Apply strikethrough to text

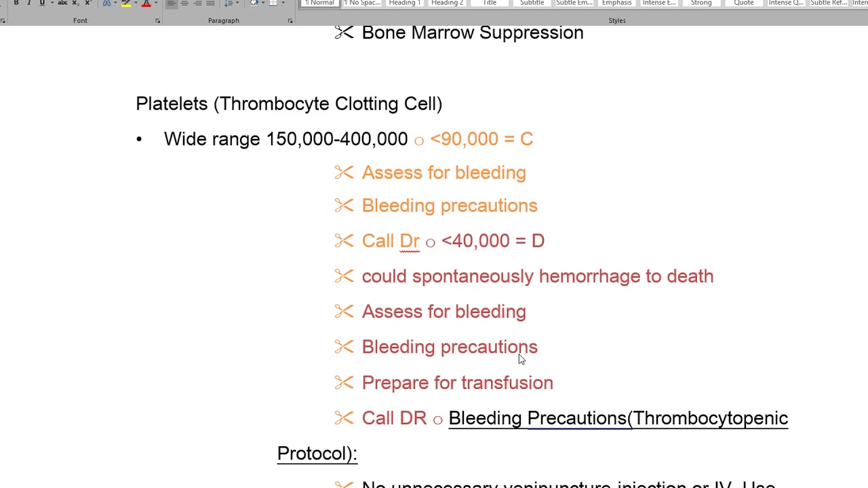[62, 3]
